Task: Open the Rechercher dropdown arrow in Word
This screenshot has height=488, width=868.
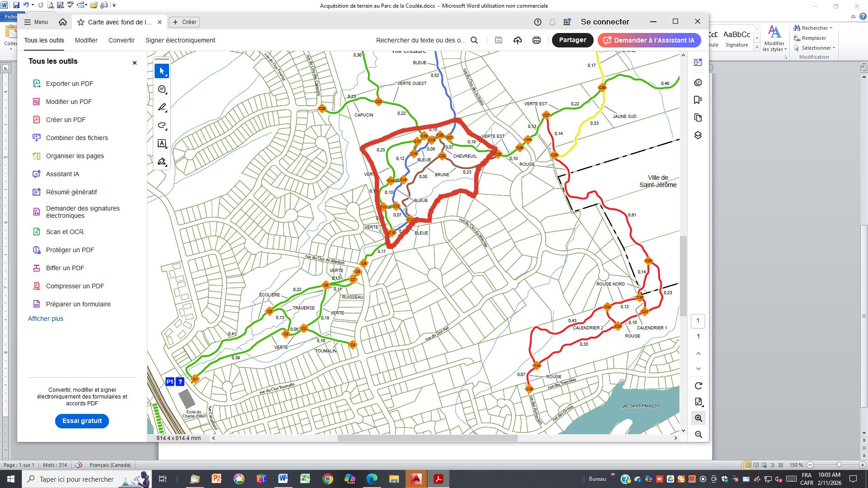Action: 831,28
